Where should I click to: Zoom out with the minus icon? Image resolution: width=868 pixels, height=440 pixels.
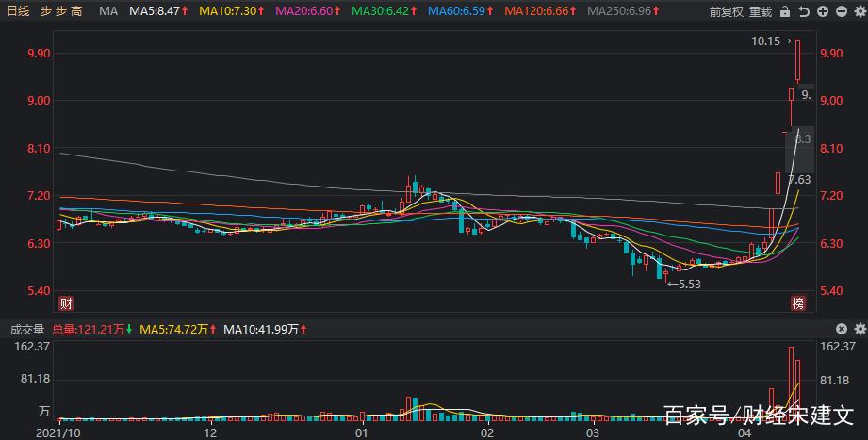click(840, 12)
